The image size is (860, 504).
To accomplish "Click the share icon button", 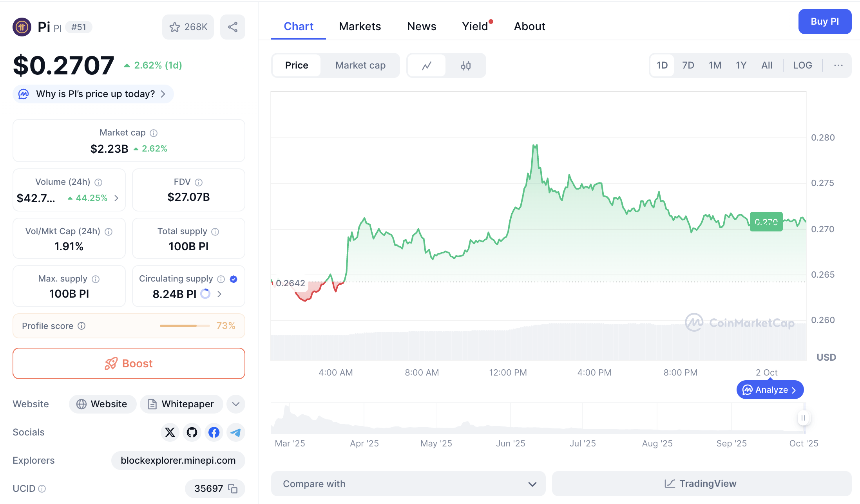I will click(x=233, y=27).
